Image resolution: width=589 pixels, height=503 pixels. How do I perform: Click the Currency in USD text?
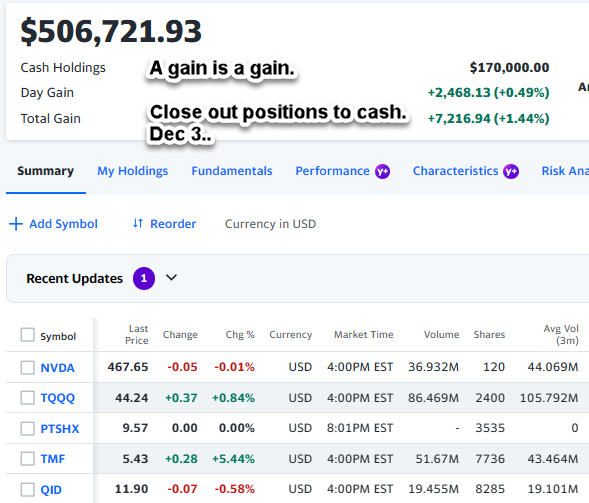270,224
